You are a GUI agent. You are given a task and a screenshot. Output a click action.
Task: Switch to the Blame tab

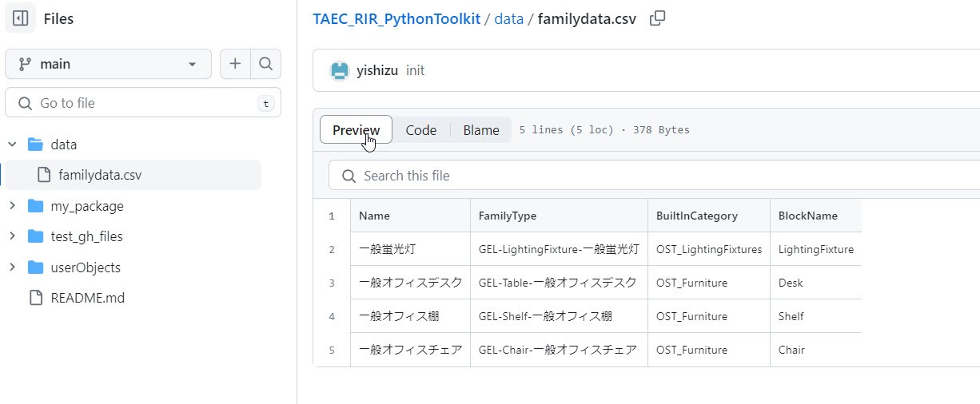pyautogui.click(x=481, y=130)
